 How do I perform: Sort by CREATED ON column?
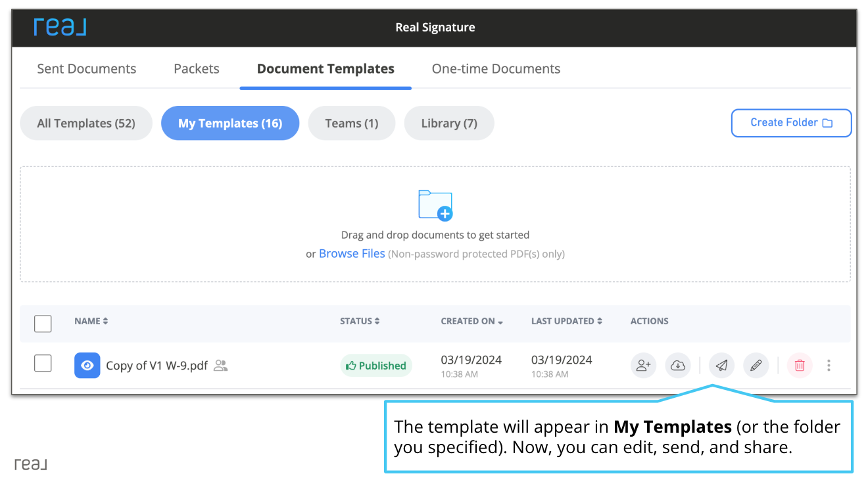point(472,321)
